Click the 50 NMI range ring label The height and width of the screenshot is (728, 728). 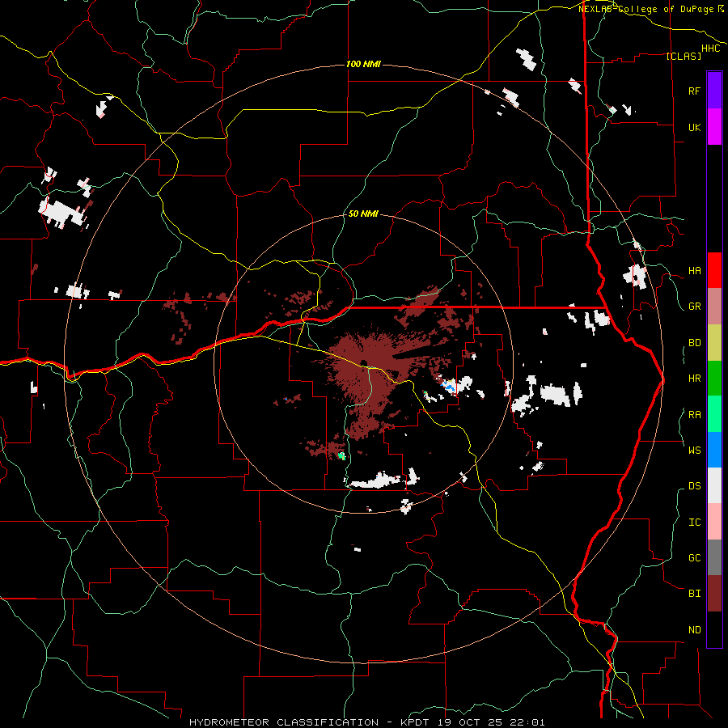[363, 214]
